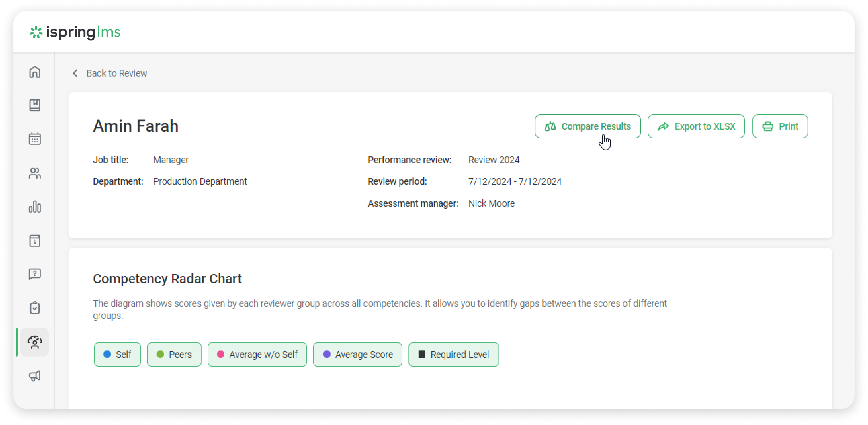Viewport: 868px width, 425px height.
Task: Open the question mark chat icon
Action: (35, 274)
